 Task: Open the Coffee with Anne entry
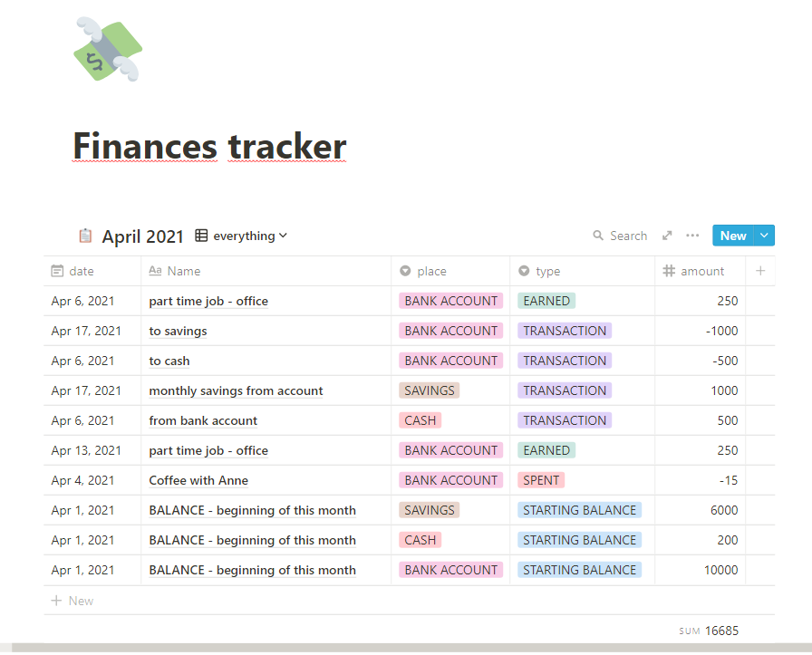click(198, 480)
